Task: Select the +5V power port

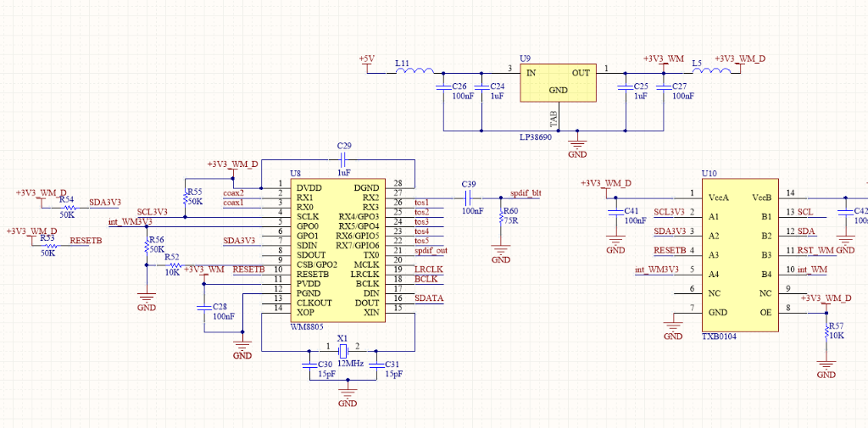Action: tap(366, 59)
